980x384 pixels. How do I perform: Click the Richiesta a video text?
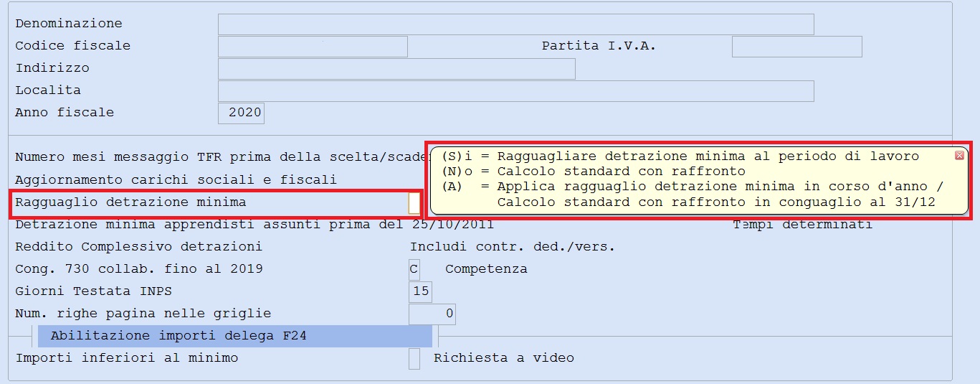504,358
